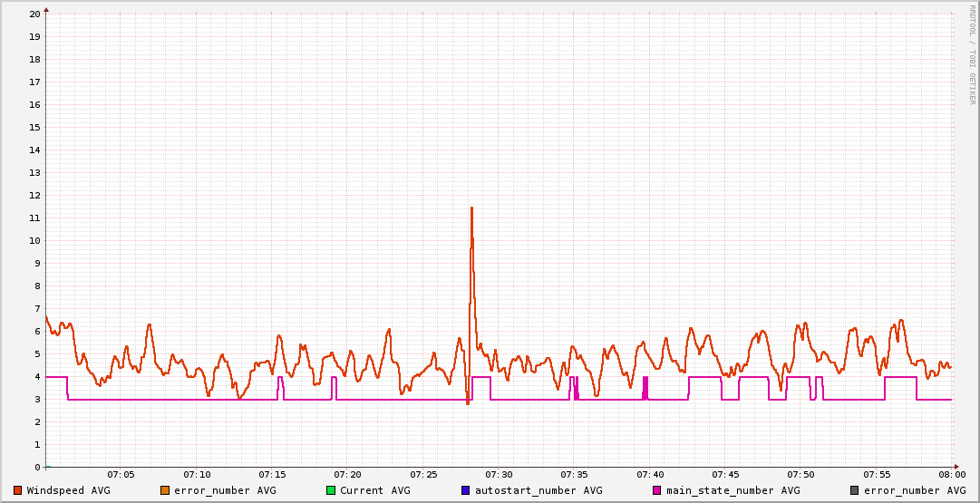Click the 07:25 time axis label
The image size is (980, 503).
pos(423,476)
